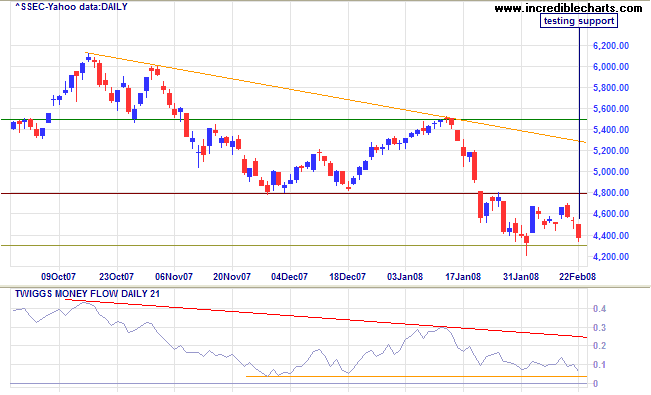Click the 22Feb08 date label
This screenshot has height=395, width=651.
click(577, 277)
